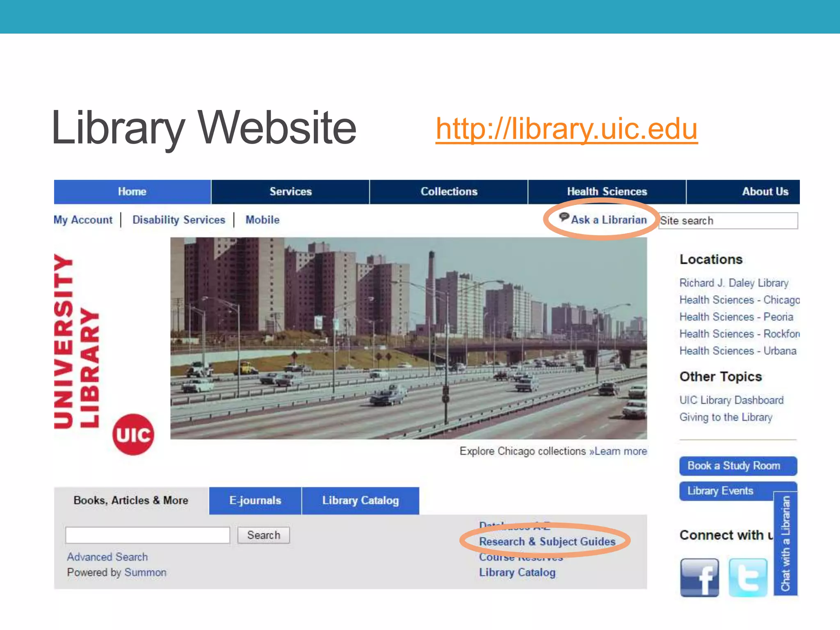840x630 pixels.
Task: Click the Library Events button
Action: click(x=726, y=491)
